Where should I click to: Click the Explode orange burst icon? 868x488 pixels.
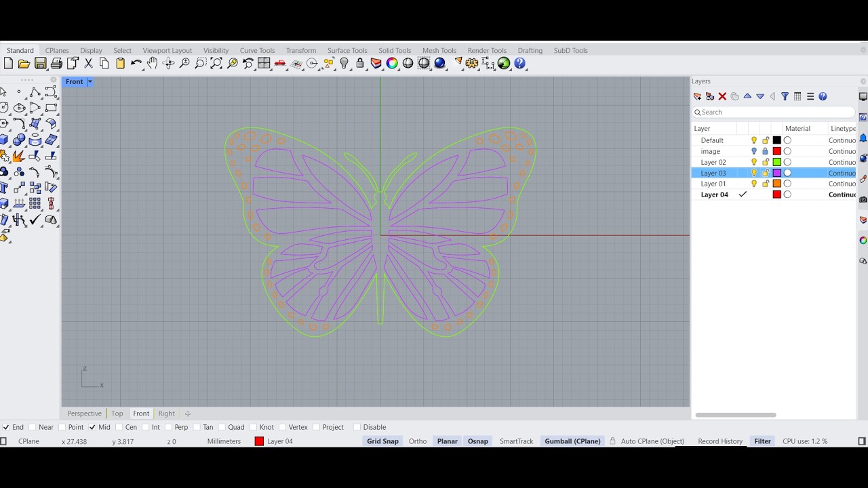[20, 156]
